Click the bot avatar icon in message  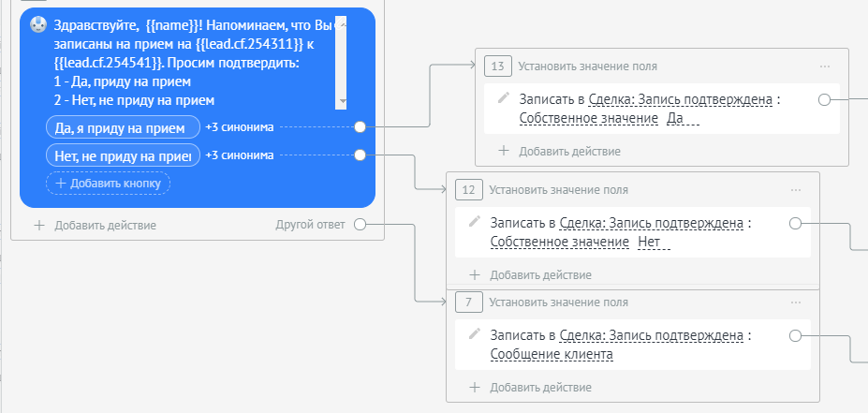coord(38,25)
